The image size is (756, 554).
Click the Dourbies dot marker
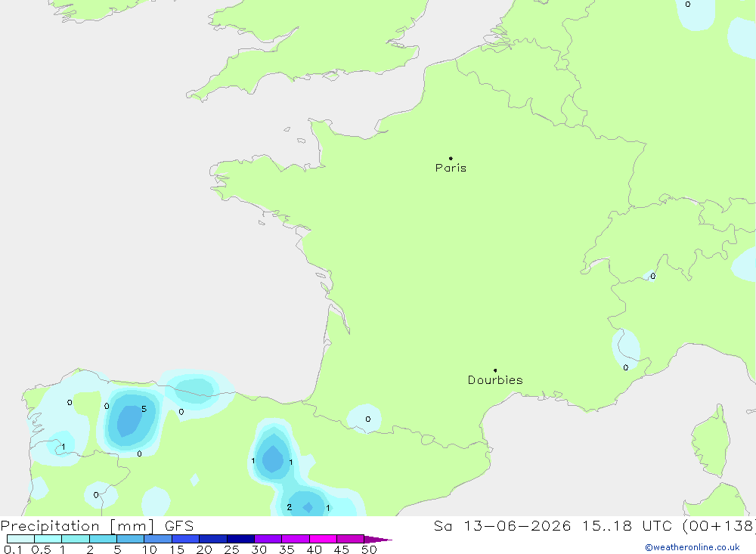[x=495, y=370]
